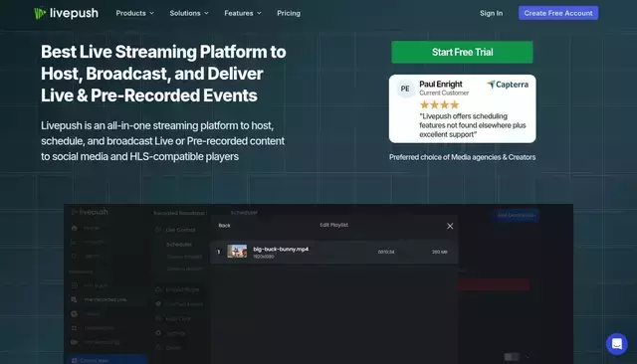
Task: Click the Edit Playlist title
Action: click(x=333, y=225)
